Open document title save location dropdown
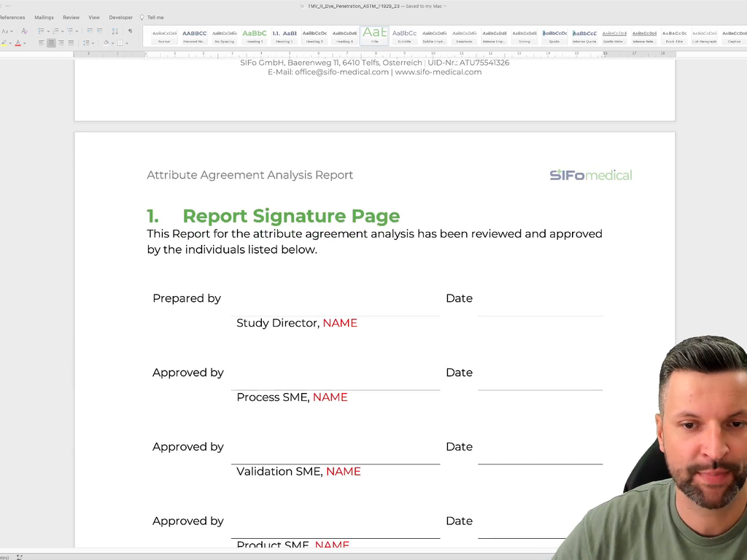747x560 pixels. click(445, 6)
